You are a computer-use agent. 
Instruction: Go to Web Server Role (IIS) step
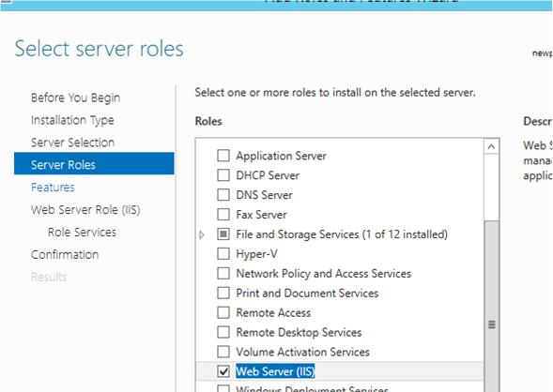point(85,210)
